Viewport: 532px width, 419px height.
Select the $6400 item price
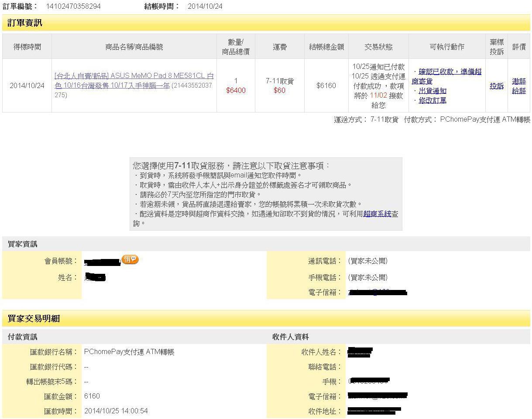pos(236,90)
